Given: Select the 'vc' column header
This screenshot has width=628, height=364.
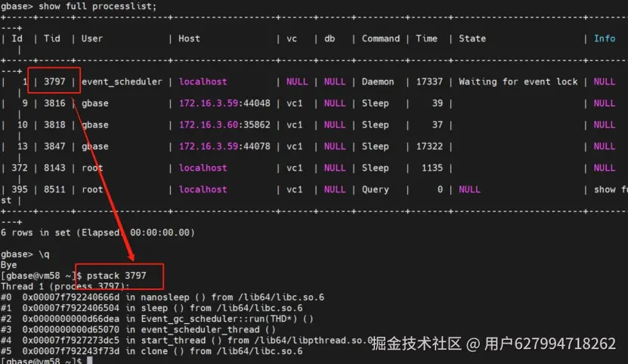Looking at the screenshot, I should (x=292, y=39).
